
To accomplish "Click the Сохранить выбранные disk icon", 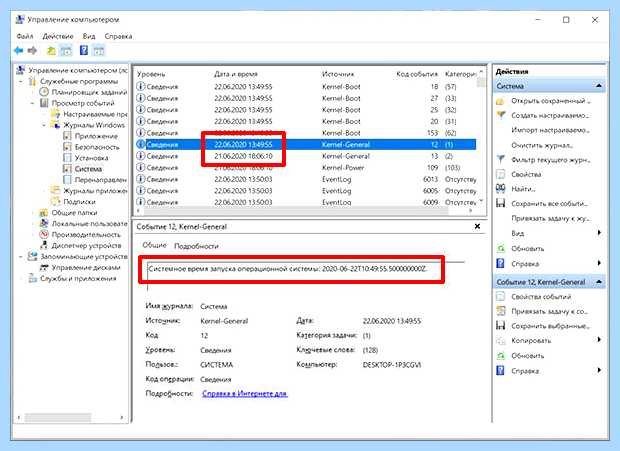I will [501, 326].
